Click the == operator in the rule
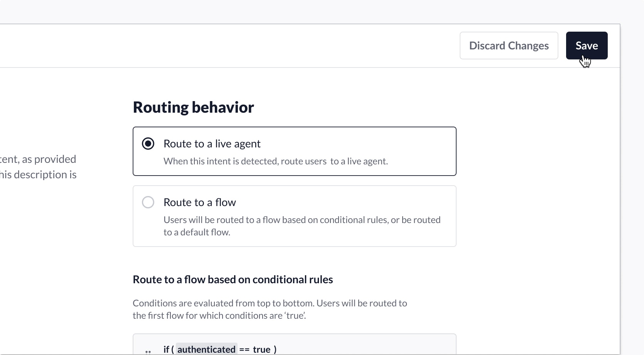644x355 pixels. 244,349
